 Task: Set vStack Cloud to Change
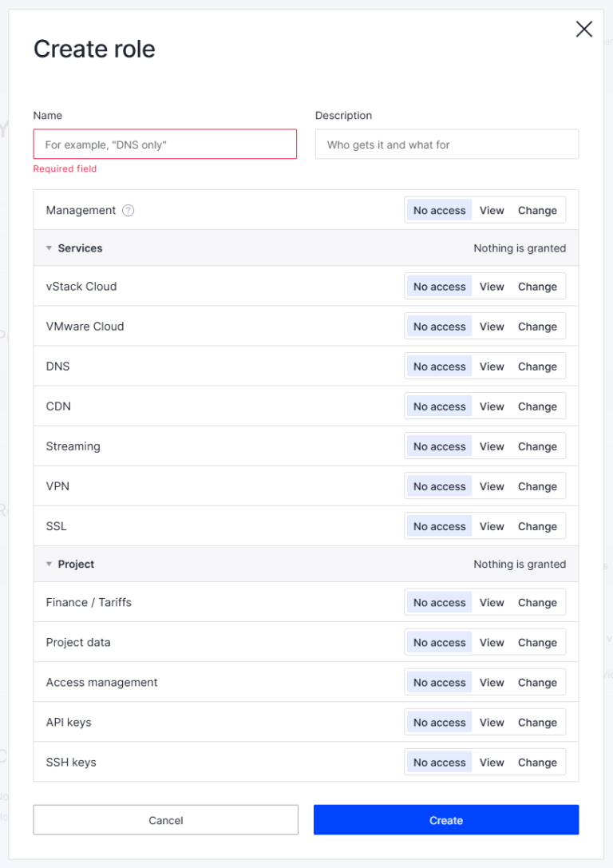(x=537, y=287)
